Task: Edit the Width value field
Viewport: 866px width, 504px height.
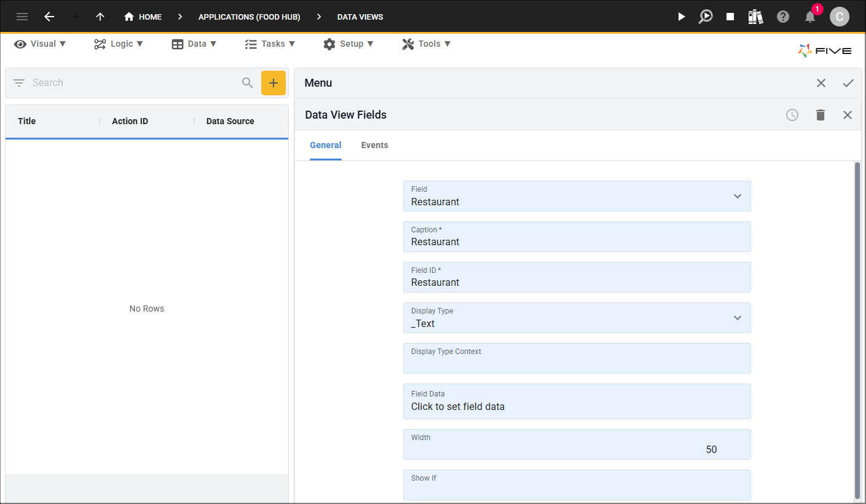Action: click(x=577, y=444)
